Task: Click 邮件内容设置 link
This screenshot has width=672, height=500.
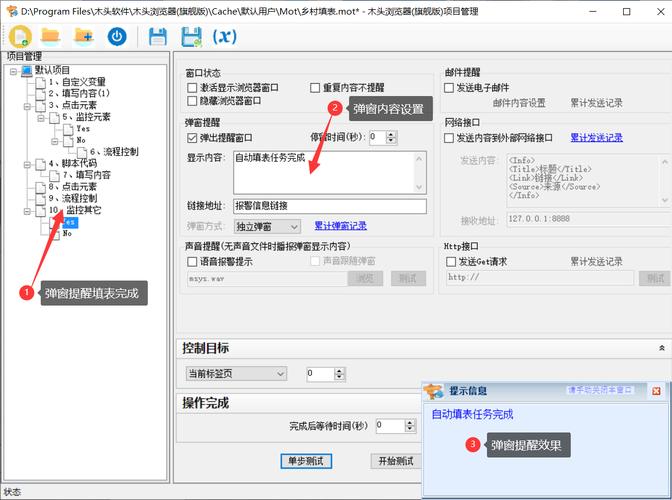Action: click(x=519, y=103)
